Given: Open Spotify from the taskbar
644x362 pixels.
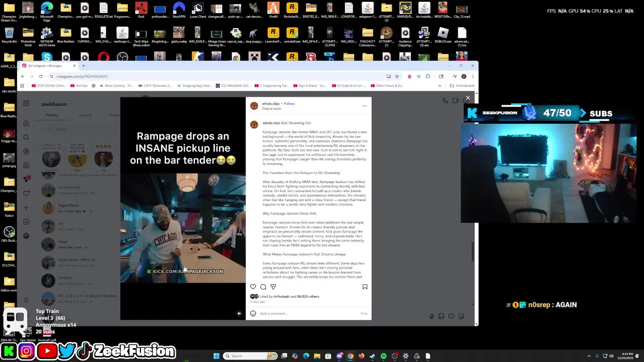Looking at the screenshot, I should pyautogui.click(x=383, y=356).
